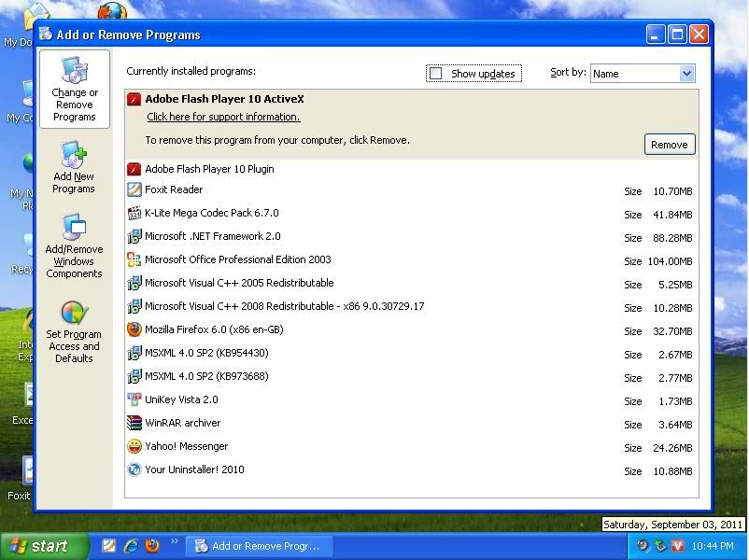749x560 pixels.
Task: Click the 24.26MB size value
Action: coord(672,448)
